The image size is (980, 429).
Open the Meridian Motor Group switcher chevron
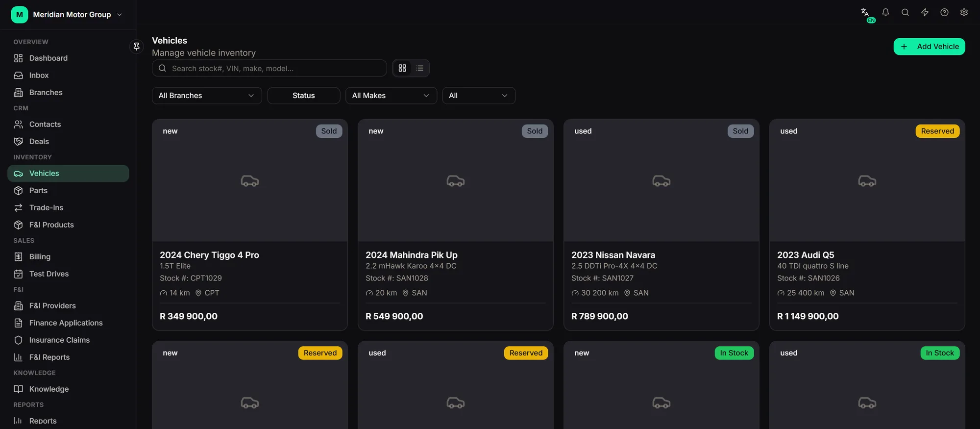point(120,15)
